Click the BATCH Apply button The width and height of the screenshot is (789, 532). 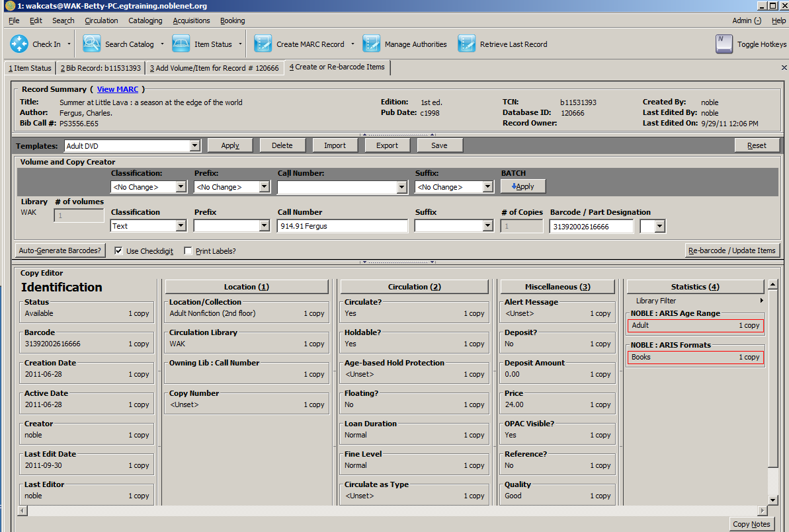(523, 186)
